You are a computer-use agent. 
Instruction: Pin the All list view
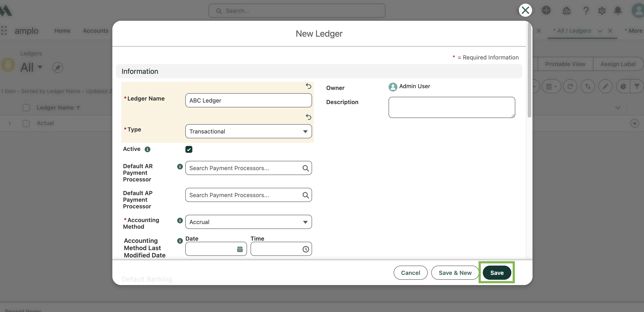(57, 67)
